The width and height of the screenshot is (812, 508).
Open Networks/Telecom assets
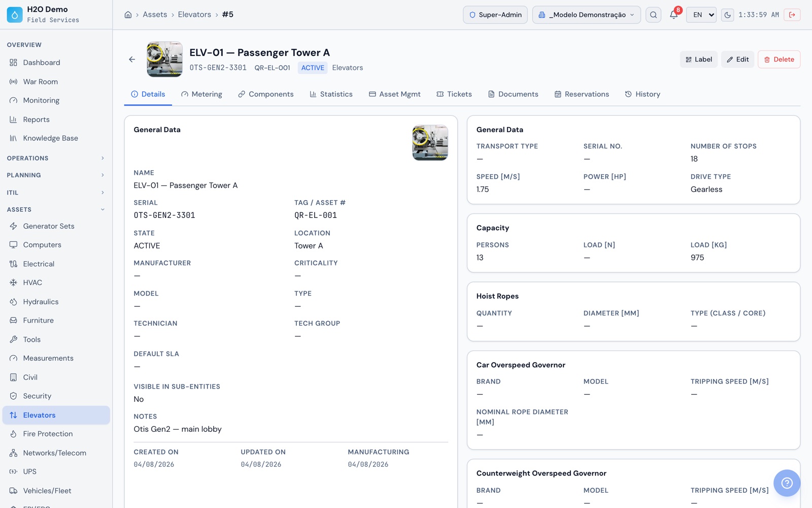[x=56, y=453]
